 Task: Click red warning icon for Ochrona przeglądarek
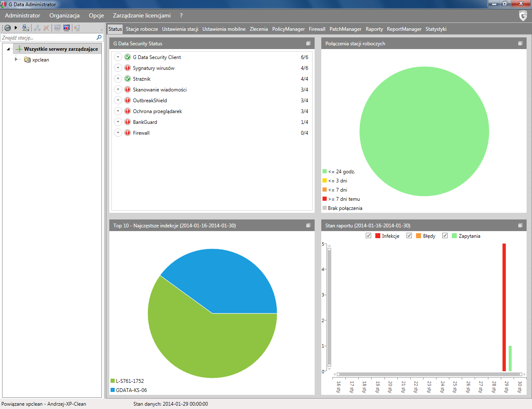point(128,111)
